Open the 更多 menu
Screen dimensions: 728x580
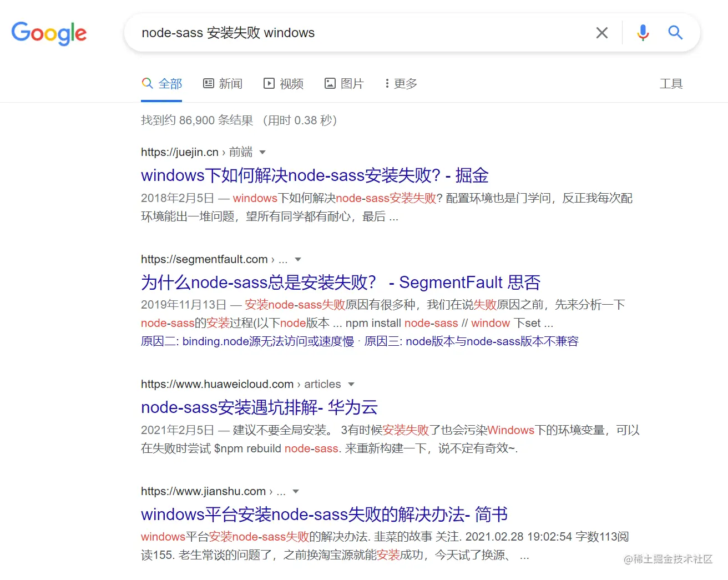click(401, 84)
